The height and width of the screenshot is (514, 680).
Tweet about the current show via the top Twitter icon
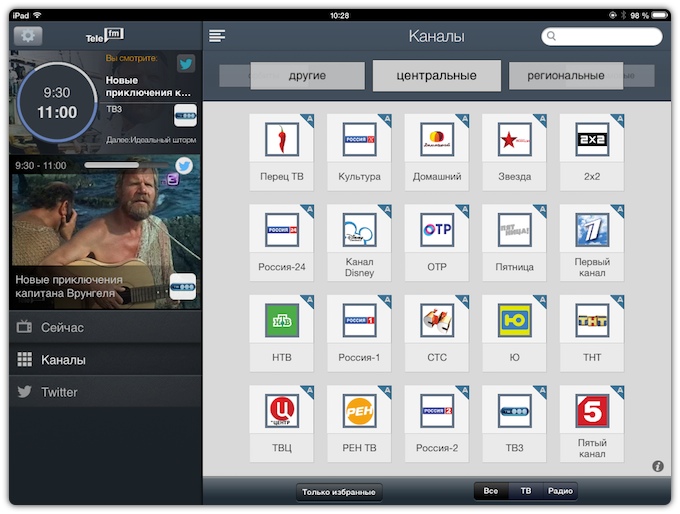(x=186, y=64)
